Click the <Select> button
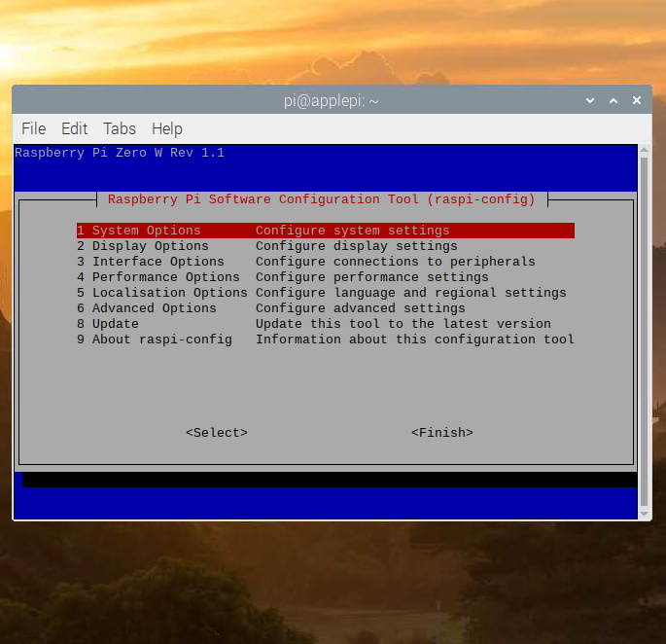Viewport: 666px width, 644px height. point(217,433)
